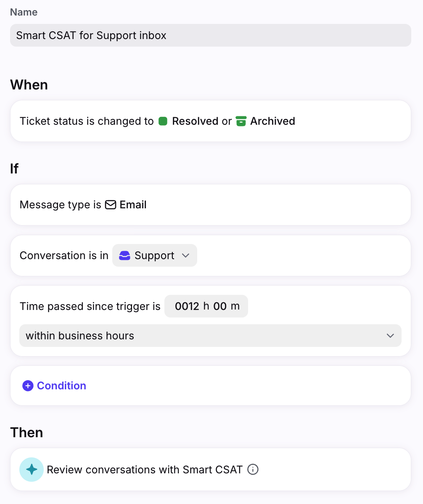Click the Resolved status label
Screen dimensions: 423x504
[195, 121]
